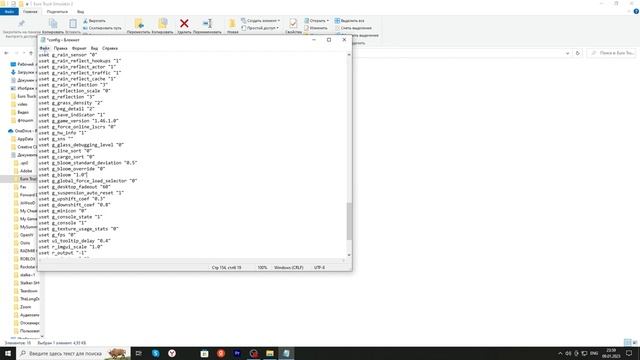Click the New folder (Новая) icon
640x360 pixels.
232,24
